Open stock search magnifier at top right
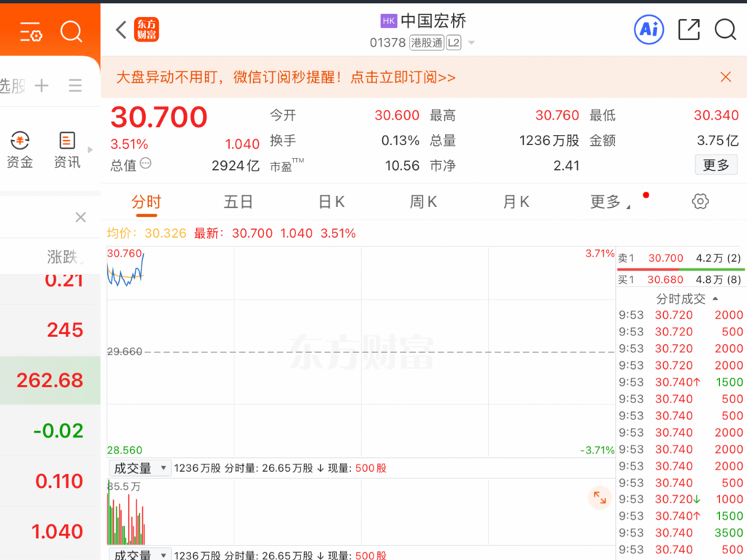 coord(726,29)
